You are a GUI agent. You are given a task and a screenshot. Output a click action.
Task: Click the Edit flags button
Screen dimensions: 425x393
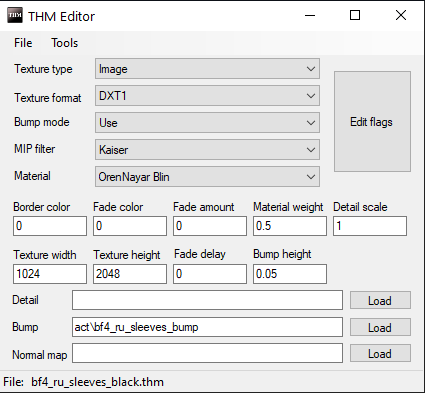(372, 122)
